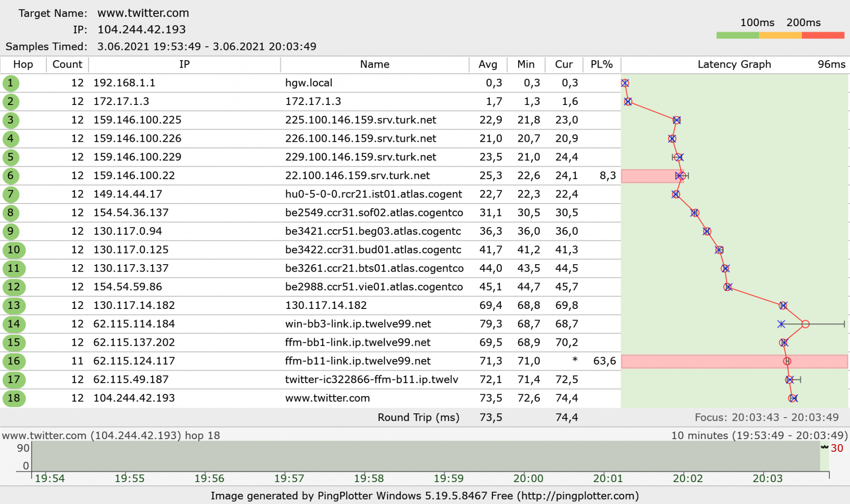Click the 63,6 packet loss value
This screenshot has width=850, height=504.
coord(604,361)
